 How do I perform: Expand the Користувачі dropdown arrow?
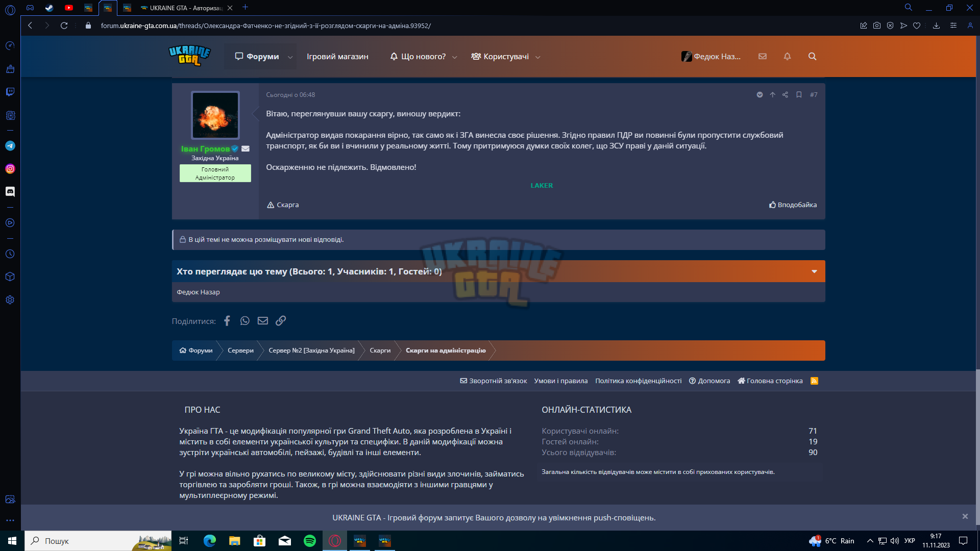pos(538,57)
